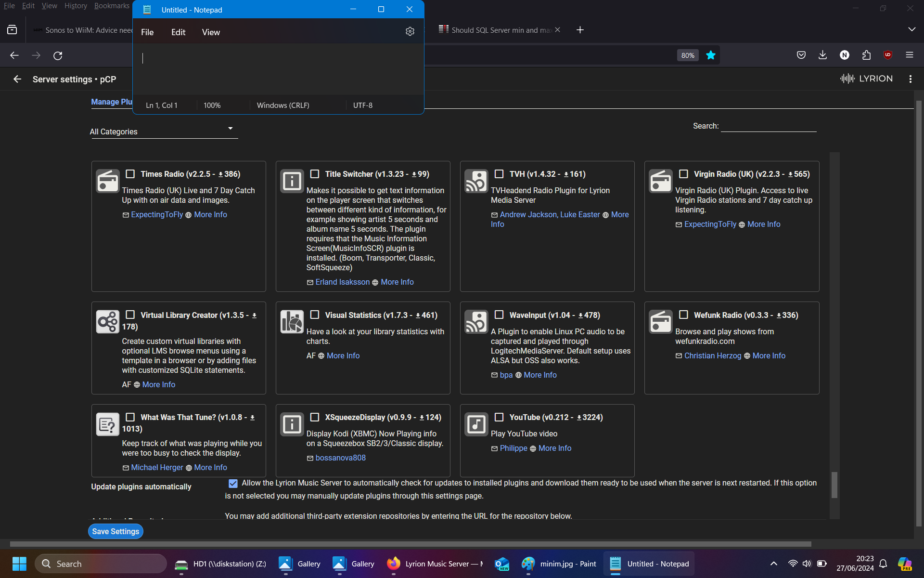Click inside the Notepad text area
The width and height of the screenshot is (924, 578).
[278, 69]
